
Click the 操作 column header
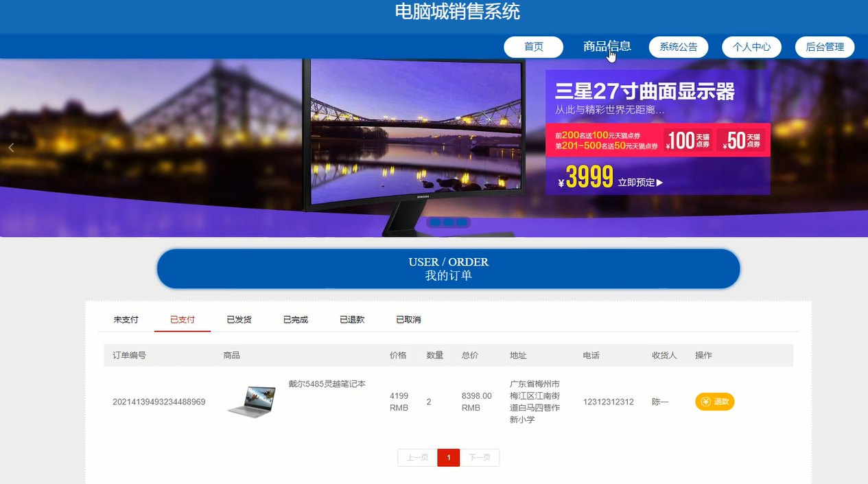(703, 355)
